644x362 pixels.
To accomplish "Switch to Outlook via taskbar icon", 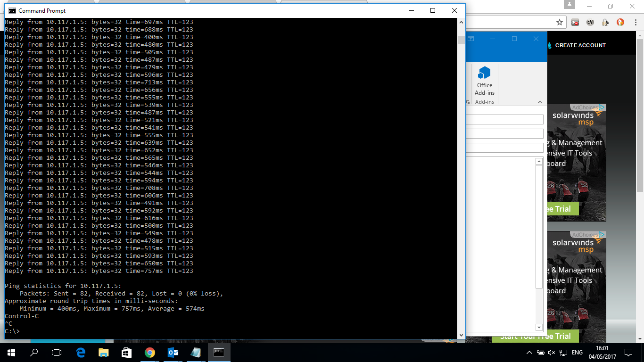I will (x=173, y=353).
